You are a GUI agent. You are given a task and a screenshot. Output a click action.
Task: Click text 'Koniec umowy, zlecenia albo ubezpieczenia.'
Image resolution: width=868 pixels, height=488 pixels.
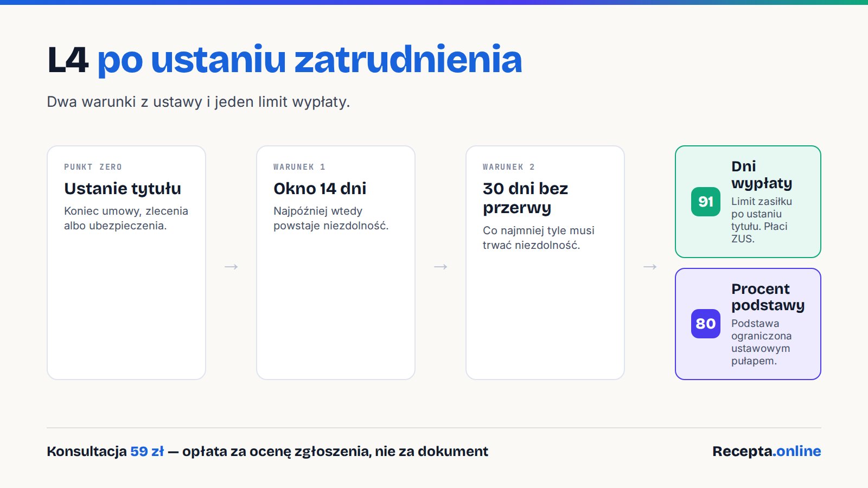(126, 218)
